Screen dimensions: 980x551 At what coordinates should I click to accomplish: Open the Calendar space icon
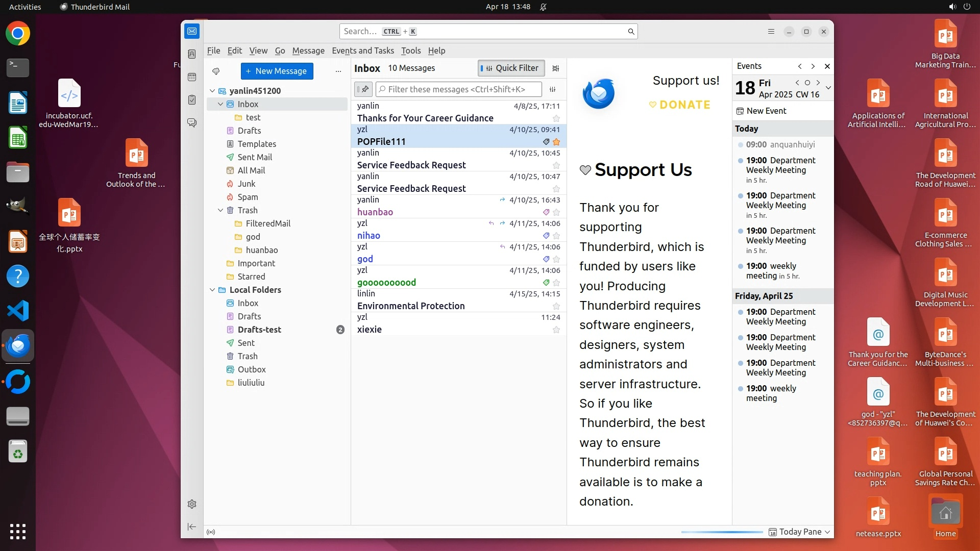pos(192,77)
